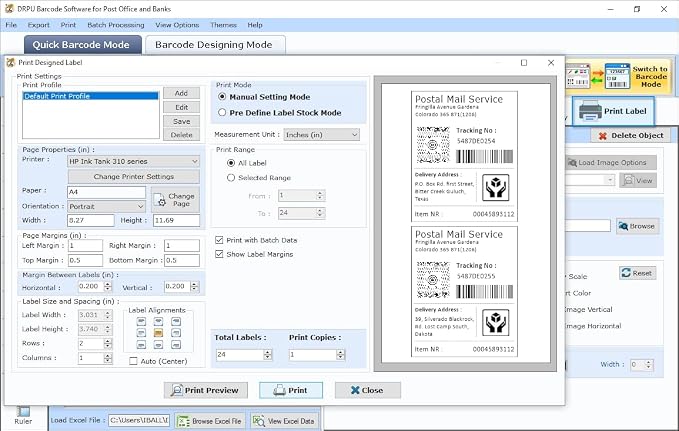Click Rows spinner arrows
Image resolution: width=679 pixels, height=431 pixels.
pos(108,344)
